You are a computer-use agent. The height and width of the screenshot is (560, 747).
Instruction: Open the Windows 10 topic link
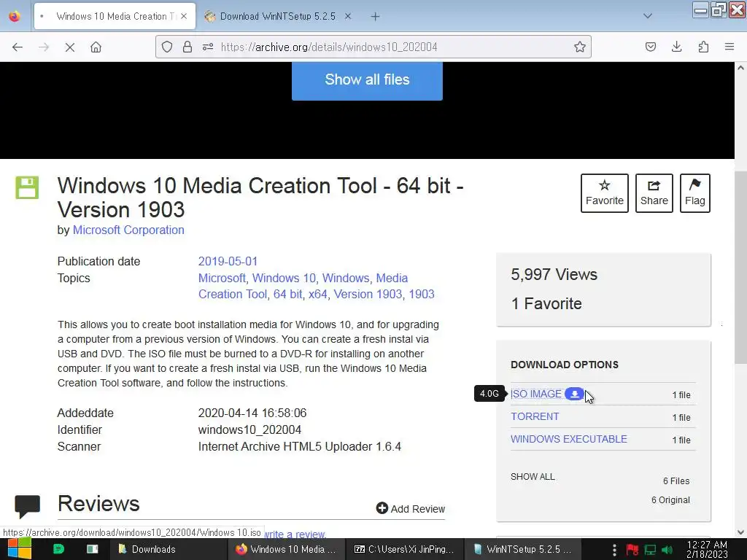coord(284,278)
